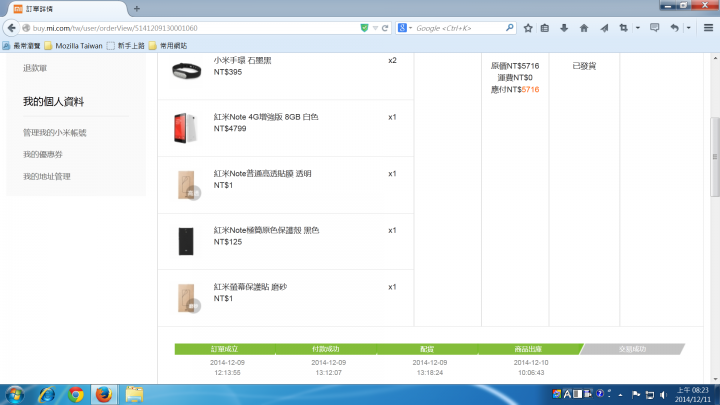This screenshot has width=720, height=405.
Task: Click 交易成功 grey progress step
Action: coord(632,349)
